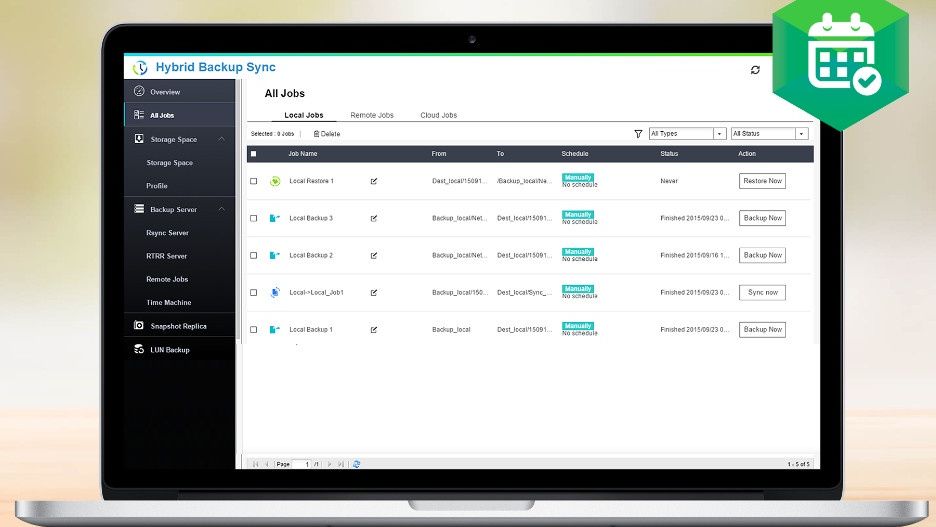
Task: Edit the Local->Local_Job1 job
Action: (x=374, y=293)
